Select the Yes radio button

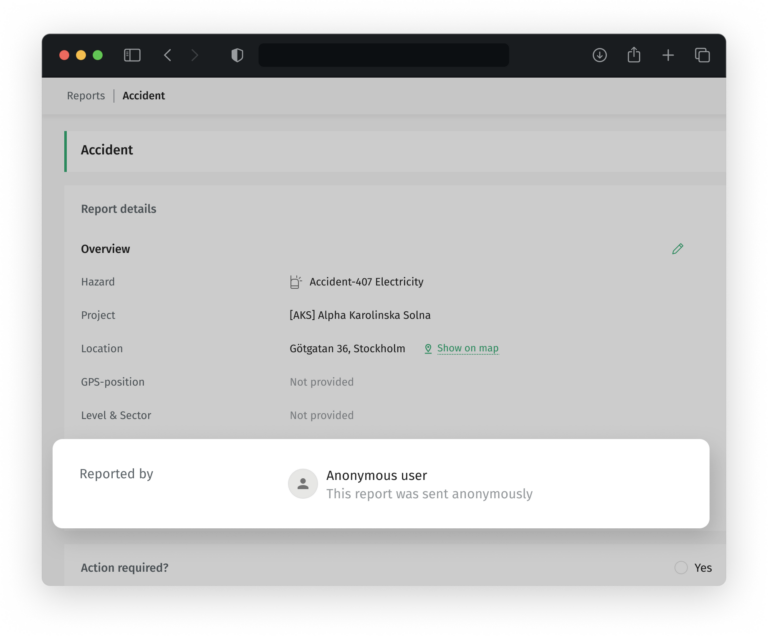coord(681,568)
